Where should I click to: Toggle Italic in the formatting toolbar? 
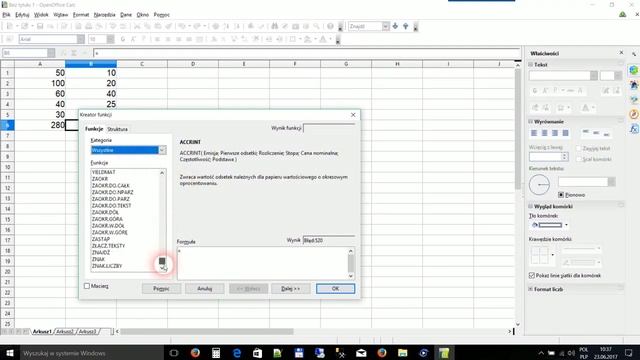coord(133,39)
